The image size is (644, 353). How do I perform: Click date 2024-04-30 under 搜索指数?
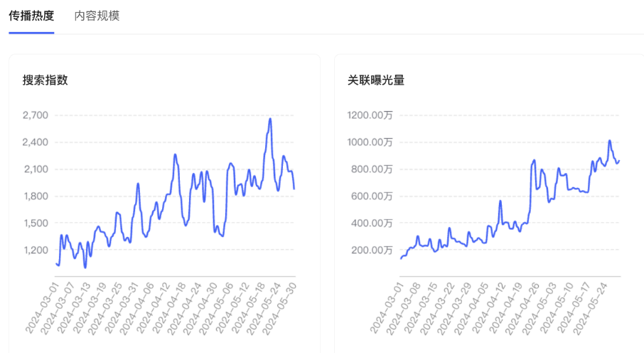200,307
